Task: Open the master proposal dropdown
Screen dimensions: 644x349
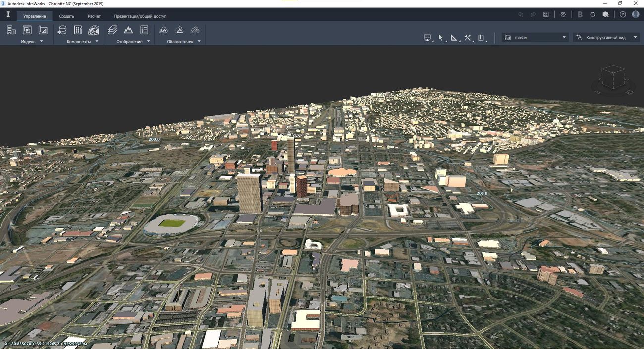Action: point(564,37)
